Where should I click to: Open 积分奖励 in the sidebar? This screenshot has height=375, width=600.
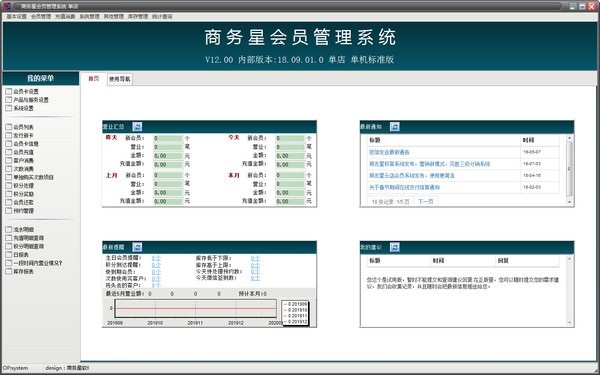[20, 194]
